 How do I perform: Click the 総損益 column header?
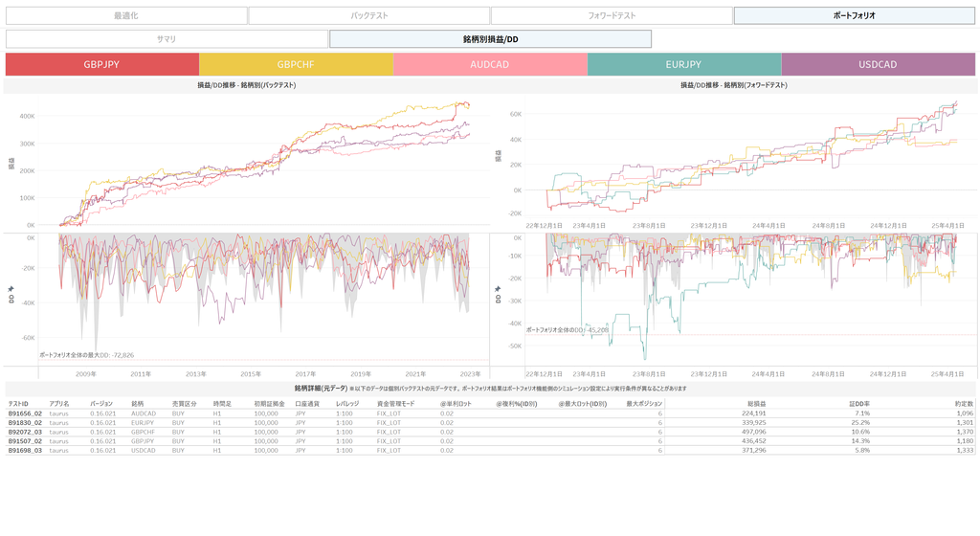tap(755, 404)
